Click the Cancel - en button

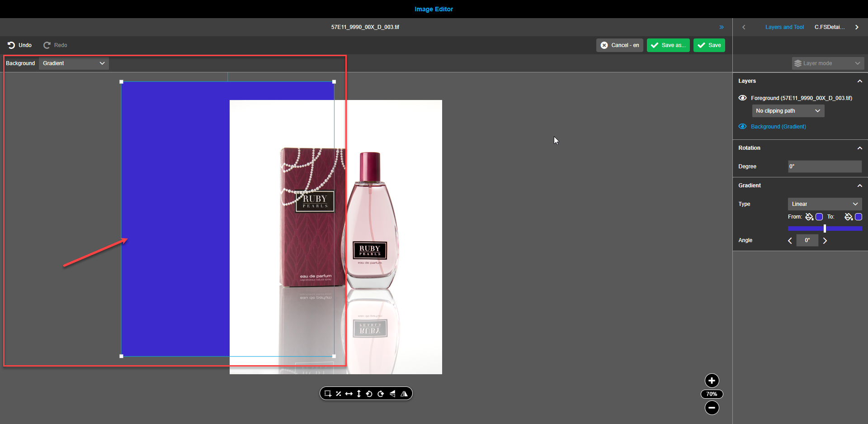click(x=619, y=45)
